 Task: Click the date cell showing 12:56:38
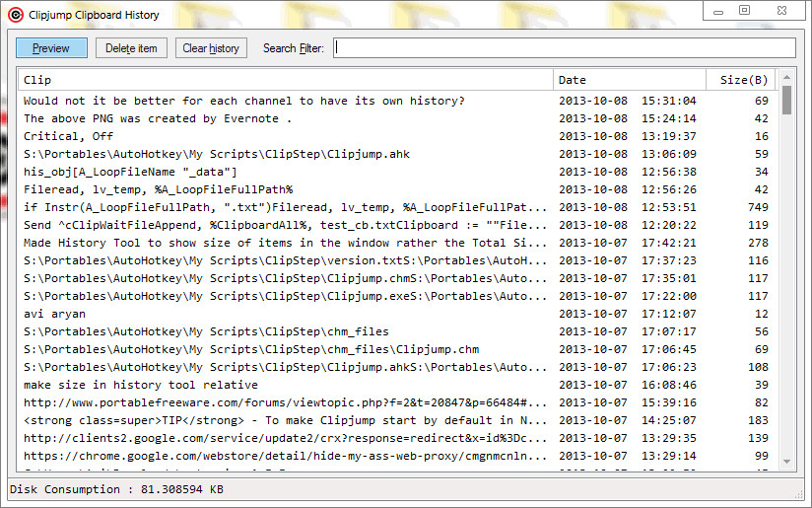pos(628,172)
